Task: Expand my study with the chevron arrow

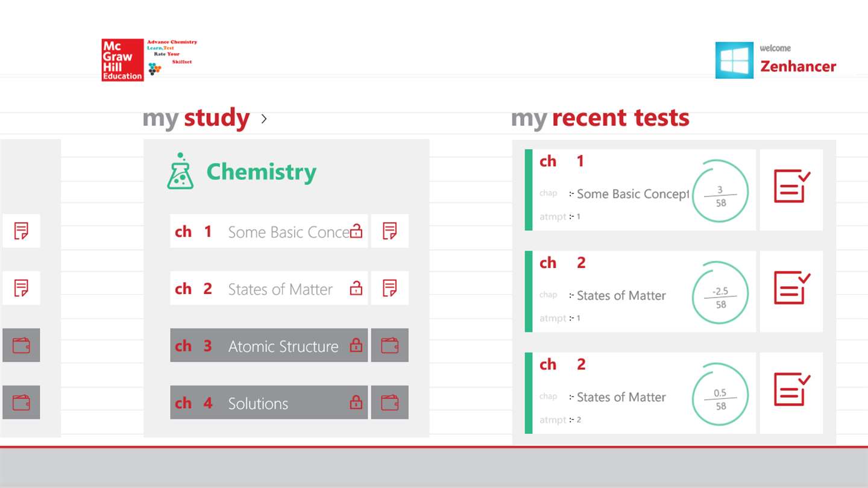Action: coord(264,119)
